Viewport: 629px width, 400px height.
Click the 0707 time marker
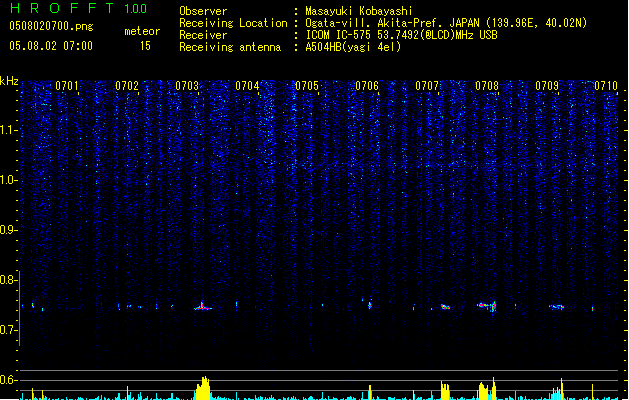(427, 86)
